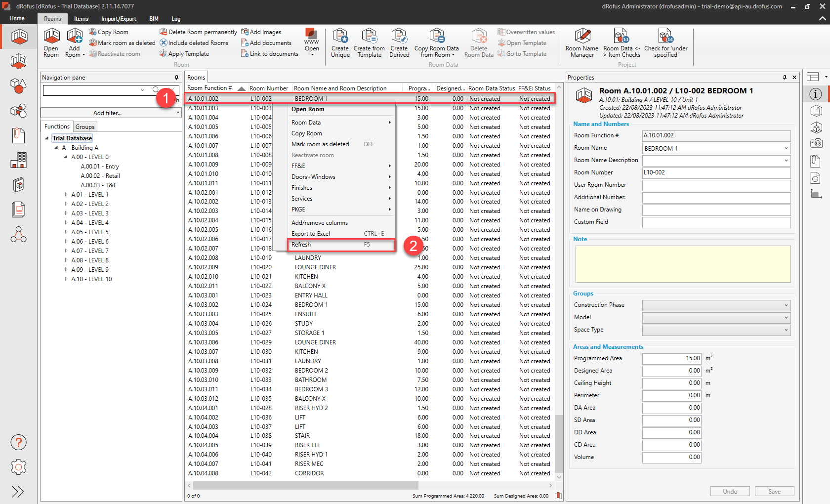Open the help question mark icon
The image size is (830, 504).
tap(18, 442)
